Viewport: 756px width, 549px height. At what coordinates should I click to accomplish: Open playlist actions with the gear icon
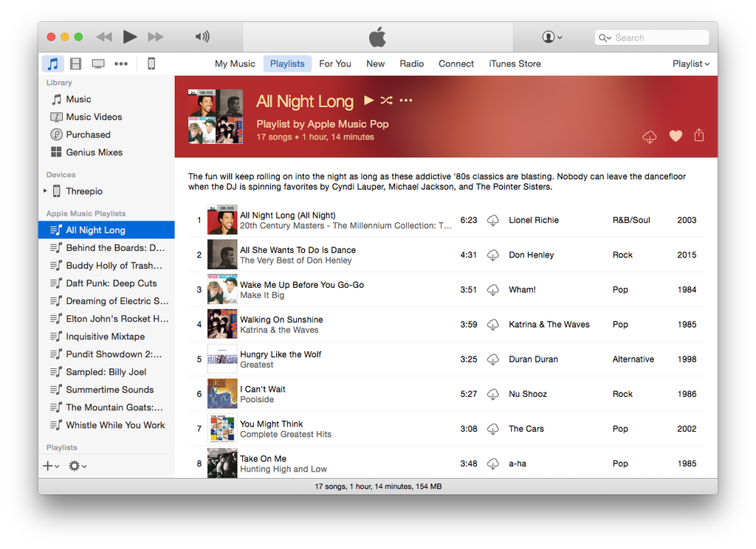pos(75,466)
